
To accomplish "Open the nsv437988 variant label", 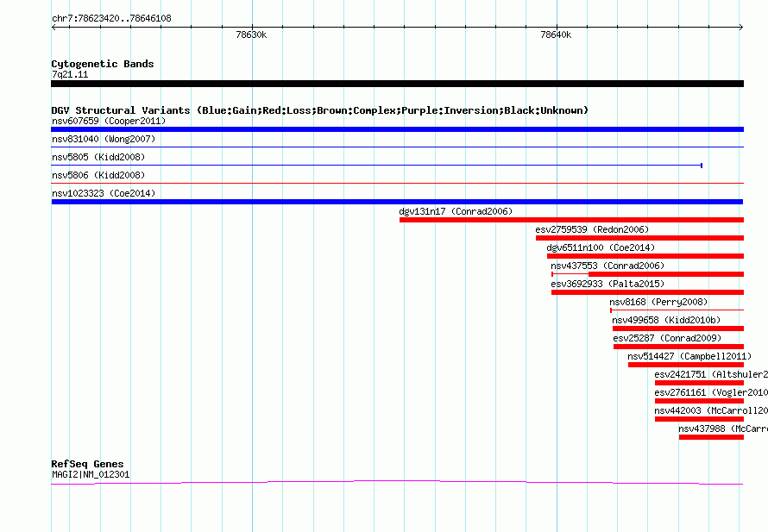I will (x=723, y=429).
